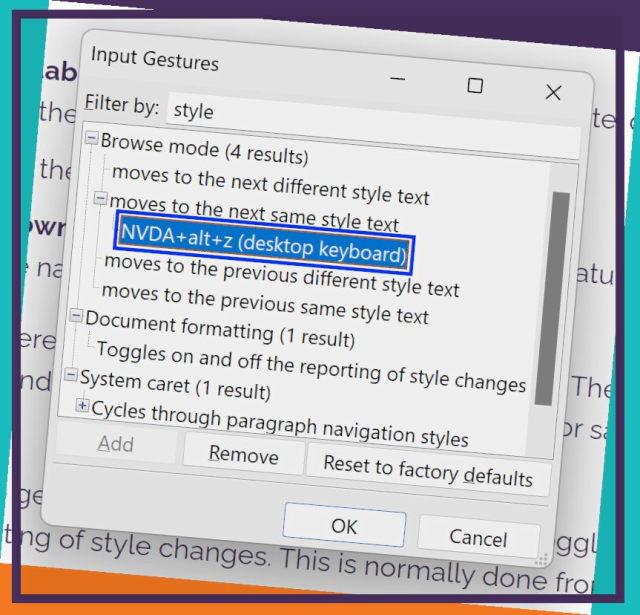Select 'moves to the previous different style text'
Screen dimensions: 640x615
282,276
